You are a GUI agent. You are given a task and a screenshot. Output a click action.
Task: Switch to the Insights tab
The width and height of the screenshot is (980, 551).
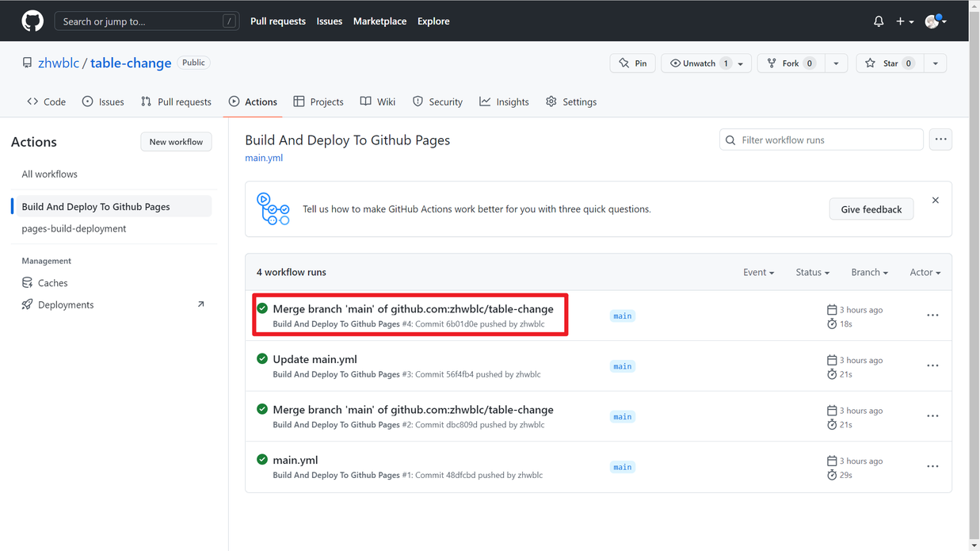coord(505,101)
